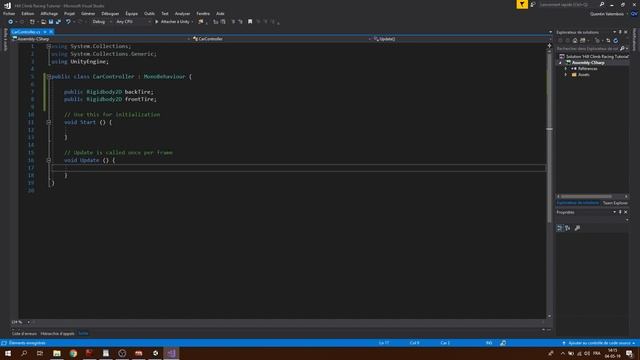Click the Categorized icon in Properties panel
This screenshot has height=360, width=640.
(560, 228)
